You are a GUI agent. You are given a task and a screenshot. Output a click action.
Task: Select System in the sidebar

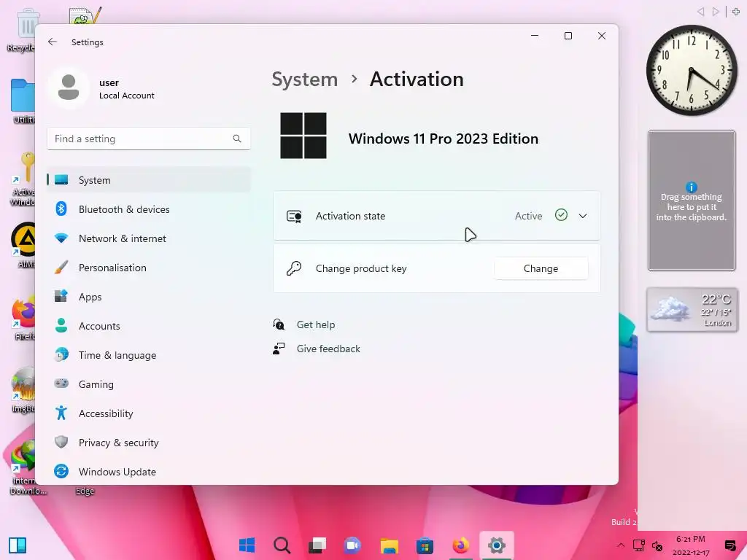coord(149,180)
